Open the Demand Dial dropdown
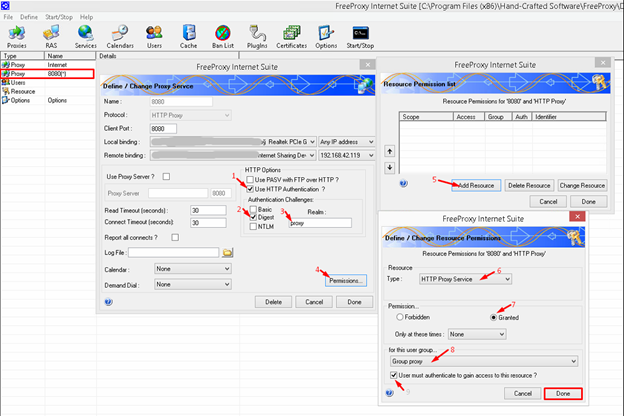The width and height of the screenshot is (624, 416). [x=193, y=285]
